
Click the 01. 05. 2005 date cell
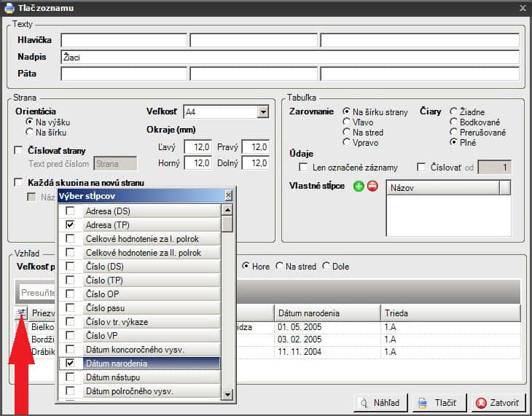(x=327, y=327)
